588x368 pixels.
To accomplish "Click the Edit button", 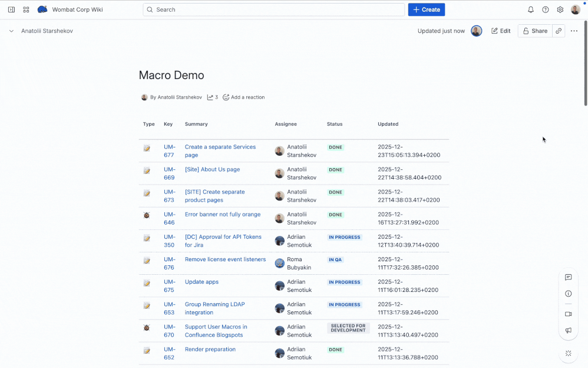I will 501,31.
